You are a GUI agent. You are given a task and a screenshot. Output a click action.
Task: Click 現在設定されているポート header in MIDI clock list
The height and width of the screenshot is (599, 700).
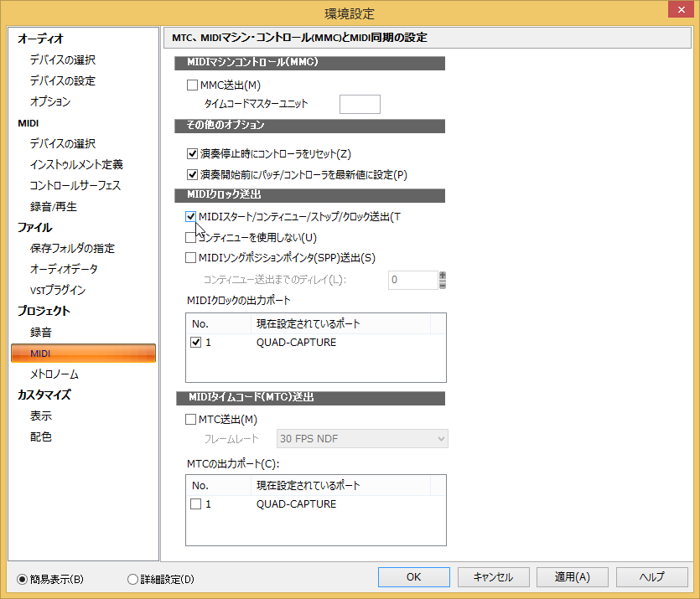coord(341,324)
